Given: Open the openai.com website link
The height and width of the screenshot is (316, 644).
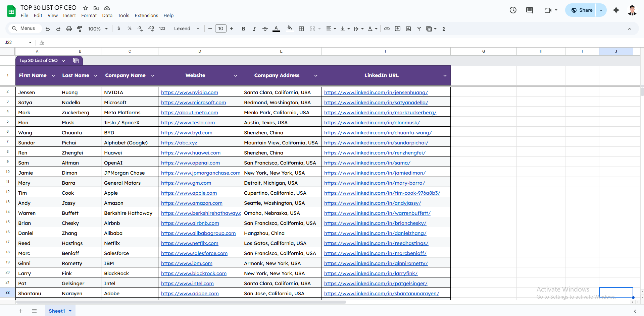Looking at the screenshot, I should (x=190, y=163).
